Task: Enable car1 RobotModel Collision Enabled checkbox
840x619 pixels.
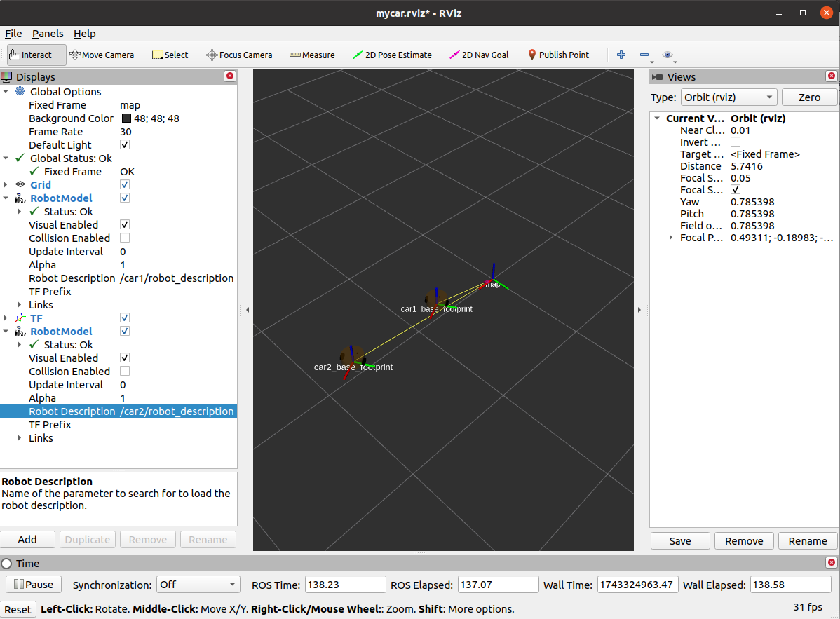Action: click(125, 238)
